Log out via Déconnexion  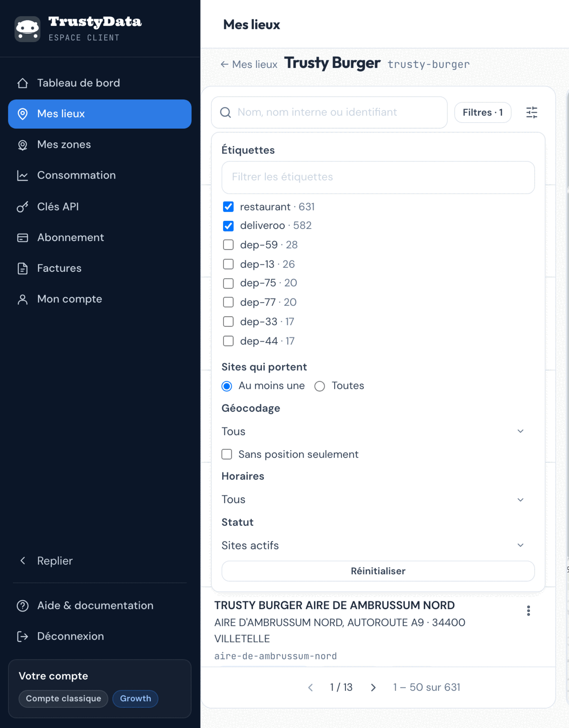click(99, 636)
